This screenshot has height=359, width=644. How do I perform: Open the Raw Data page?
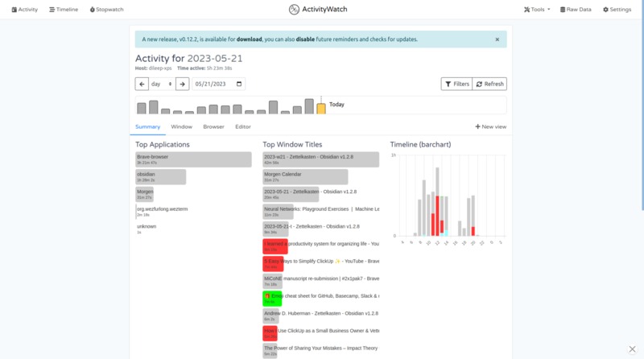click(576, 10)
